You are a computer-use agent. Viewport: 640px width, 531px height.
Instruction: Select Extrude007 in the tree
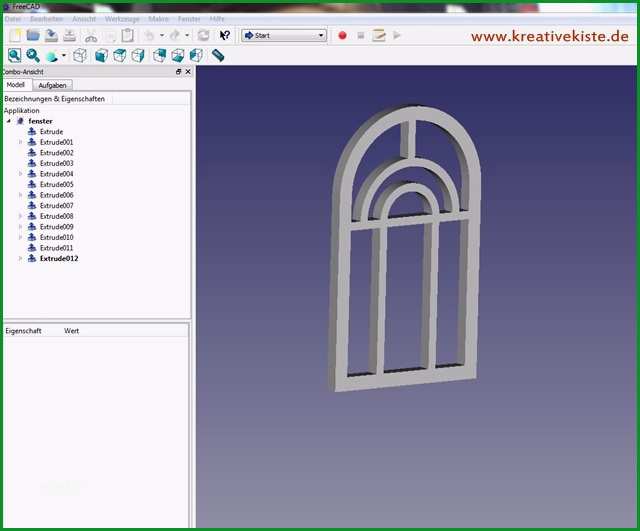(57, 206)
